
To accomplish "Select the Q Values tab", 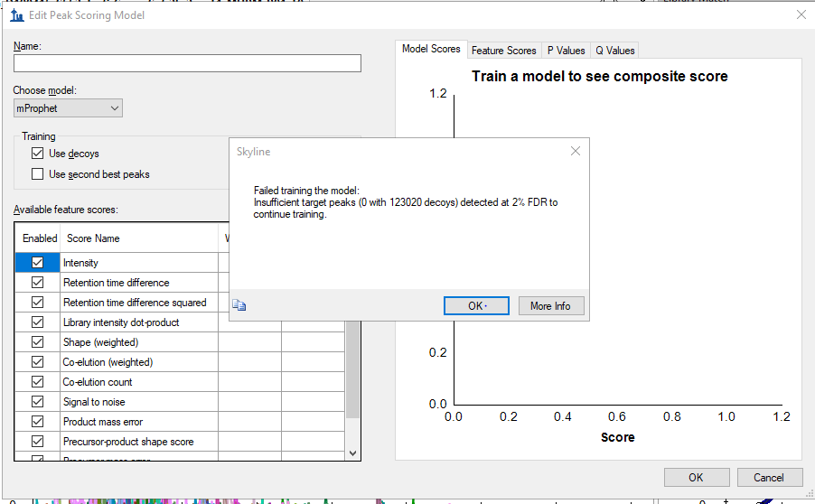I will click(614, 51).
